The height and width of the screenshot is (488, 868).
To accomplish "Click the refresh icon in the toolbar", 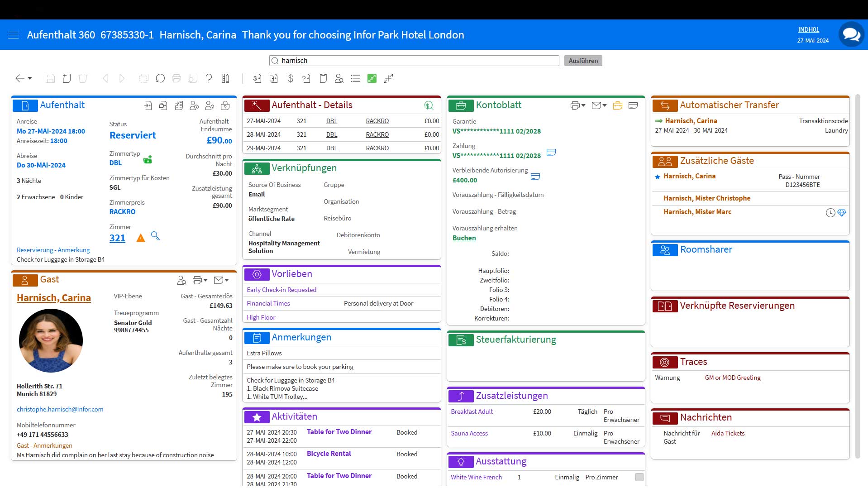I will coord(160,78).
